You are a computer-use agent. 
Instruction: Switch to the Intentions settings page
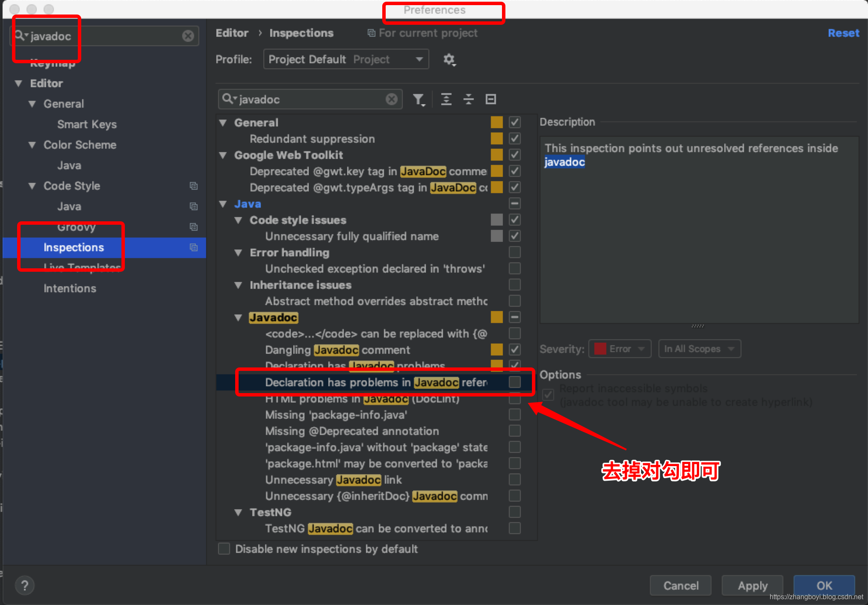[x=70, y=288]
